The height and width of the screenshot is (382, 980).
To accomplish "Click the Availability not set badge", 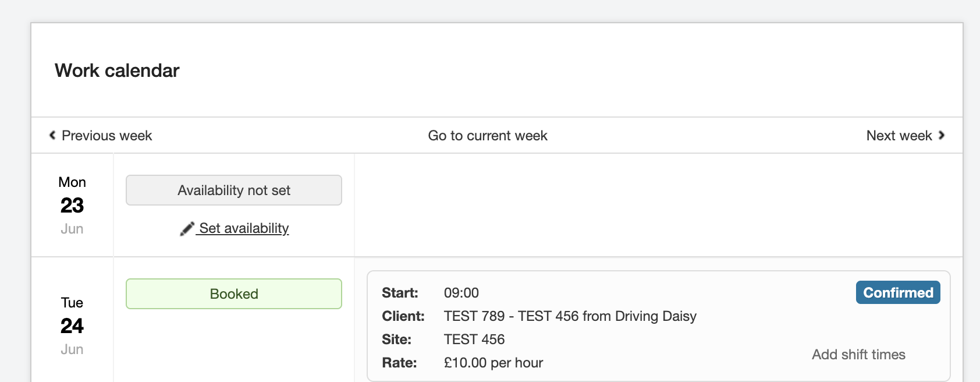I will click(x=234, y=190).
